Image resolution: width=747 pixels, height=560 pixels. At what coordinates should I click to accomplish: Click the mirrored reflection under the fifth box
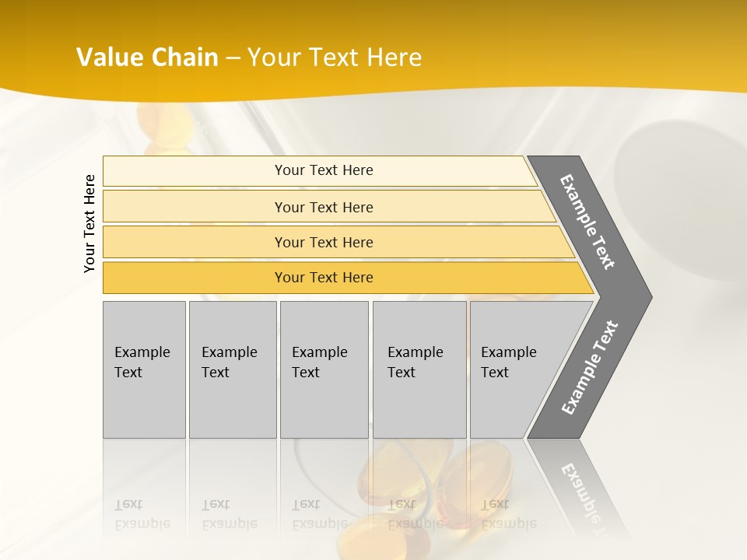[x=510, y=513]
